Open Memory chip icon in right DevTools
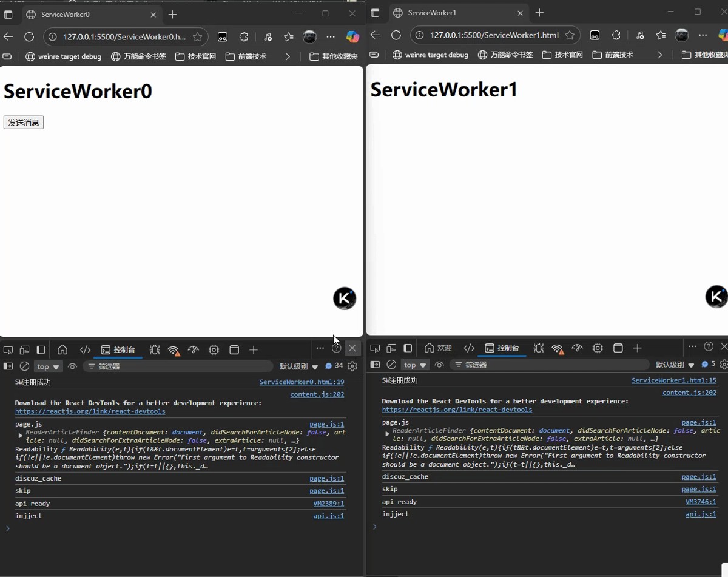728x577 pixels. point(598,348)
